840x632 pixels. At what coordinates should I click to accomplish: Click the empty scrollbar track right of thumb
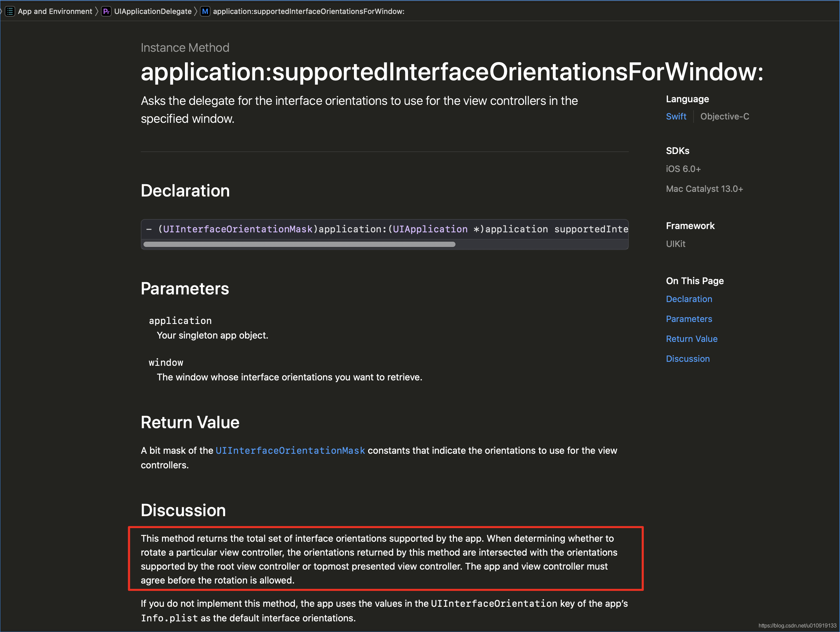(x=539, y=244)
